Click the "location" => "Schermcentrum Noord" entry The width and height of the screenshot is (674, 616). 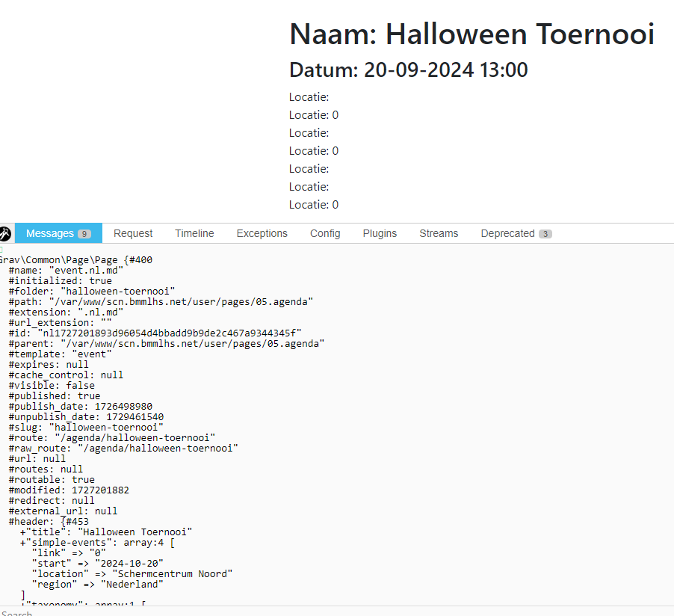point(132,574)
